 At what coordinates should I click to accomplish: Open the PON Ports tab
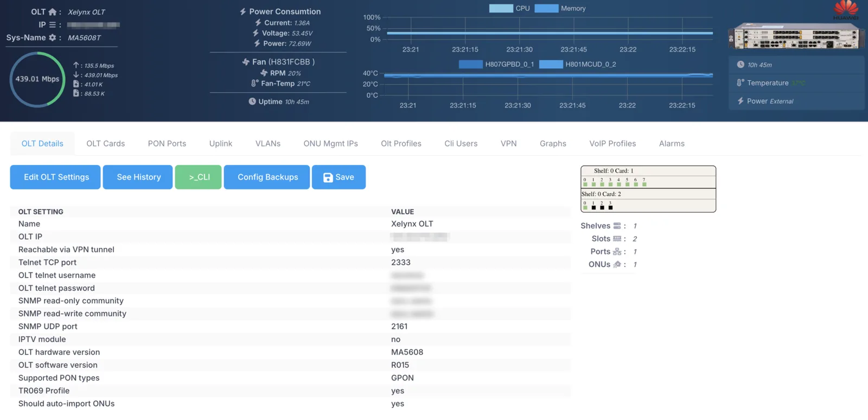point(167,144)
